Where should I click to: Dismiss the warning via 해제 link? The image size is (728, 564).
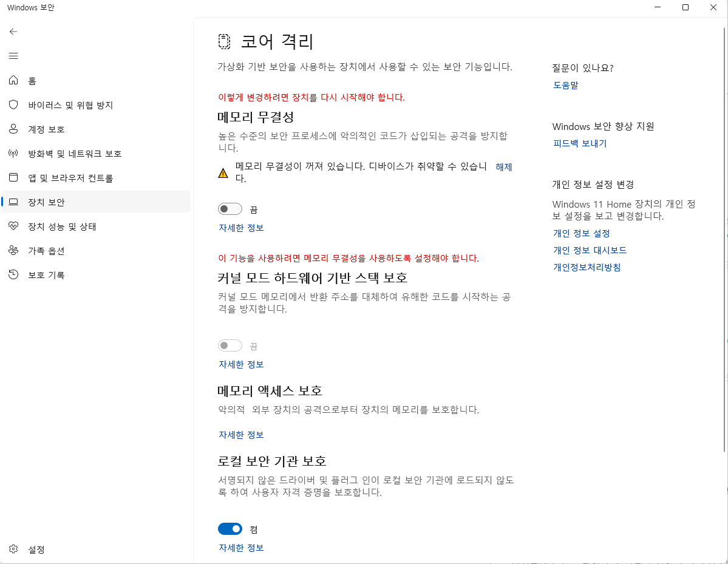click(x=504, y=166)
